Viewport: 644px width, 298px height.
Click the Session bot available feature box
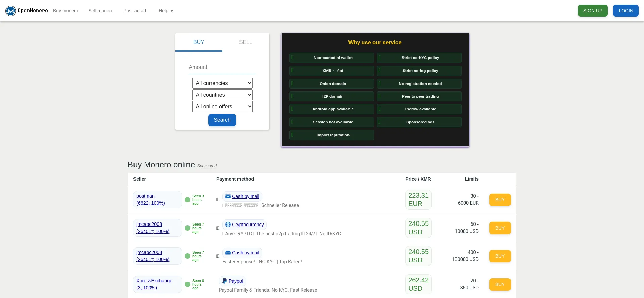332,122
